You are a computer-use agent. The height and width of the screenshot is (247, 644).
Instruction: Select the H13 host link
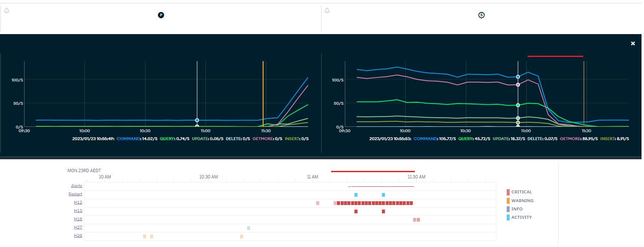point(78,211)
